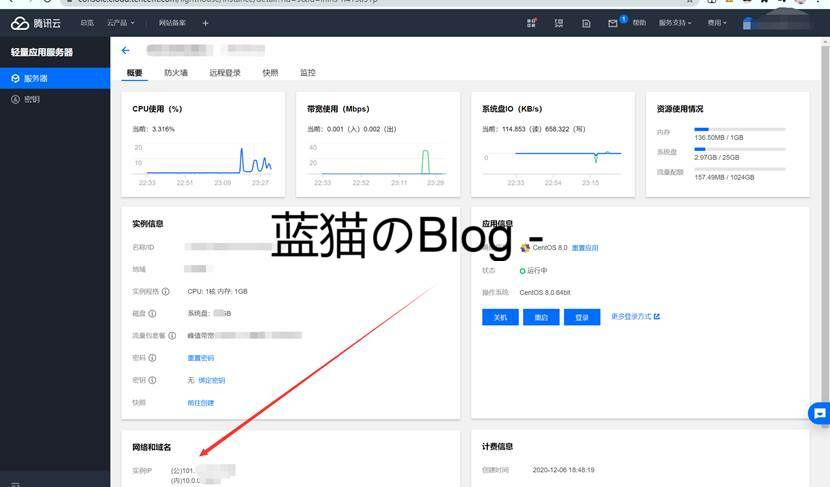Open the message mail icon

pyautogui.click(x=613, y=23)
